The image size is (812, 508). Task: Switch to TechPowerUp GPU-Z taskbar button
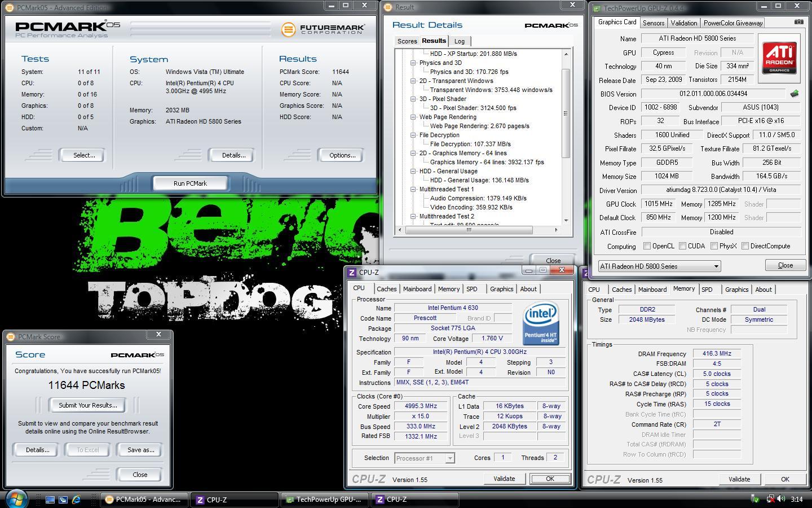324,500
